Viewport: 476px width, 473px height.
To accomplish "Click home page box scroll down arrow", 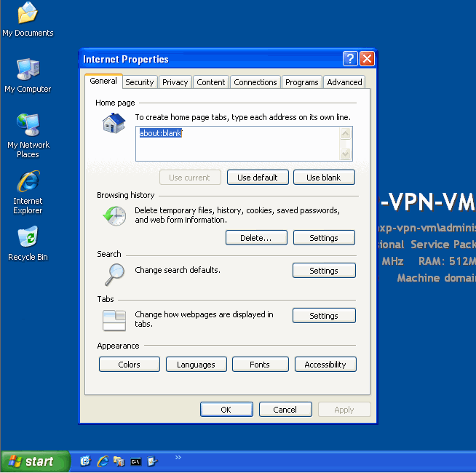I will 346,154.
